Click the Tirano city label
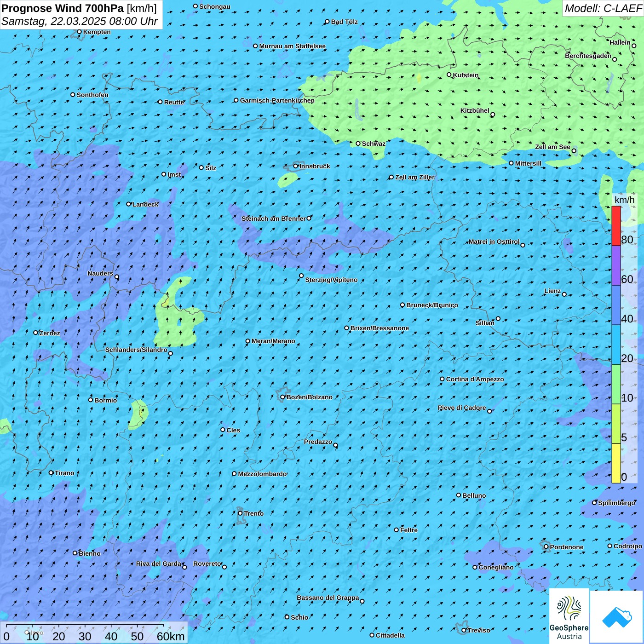Viewport: 644px width, 644px height. [64, 473]
